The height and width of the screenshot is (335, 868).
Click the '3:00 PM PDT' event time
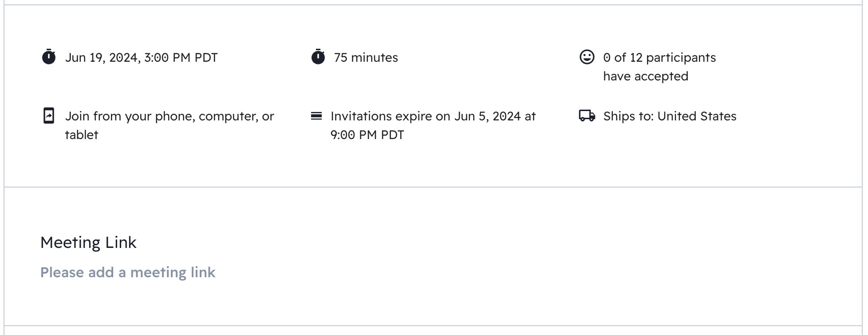pos(181,58)
